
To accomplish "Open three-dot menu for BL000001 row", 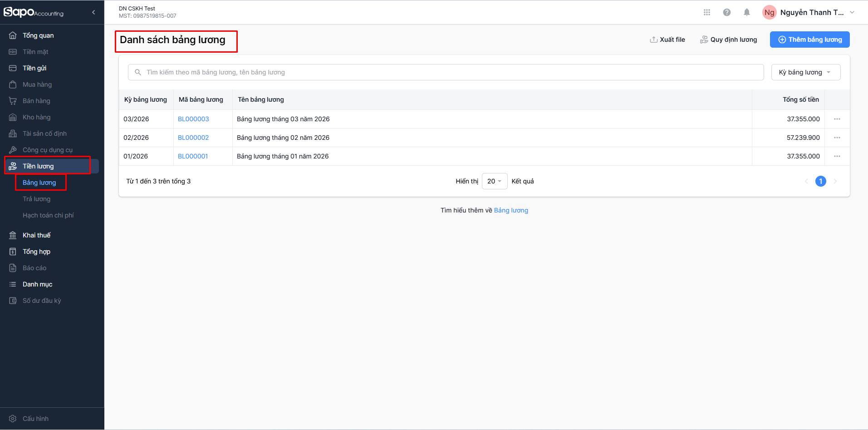I will pos(837,156).
